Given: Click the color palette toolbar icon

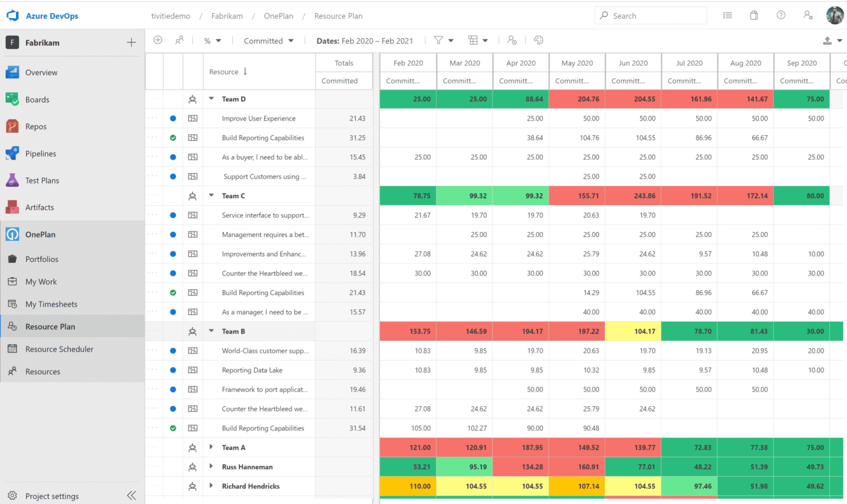Looking at the screenshot, I should 539,40.
